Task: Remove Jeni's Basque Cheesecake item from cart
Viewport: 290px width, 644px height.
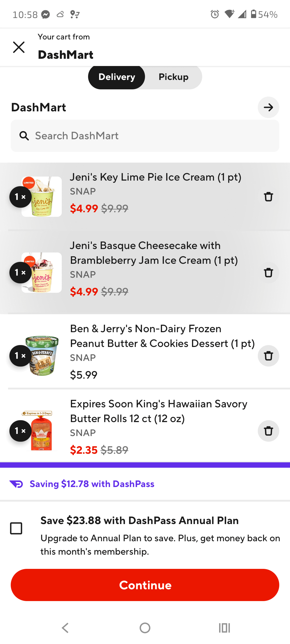Action: click(268, 273)
